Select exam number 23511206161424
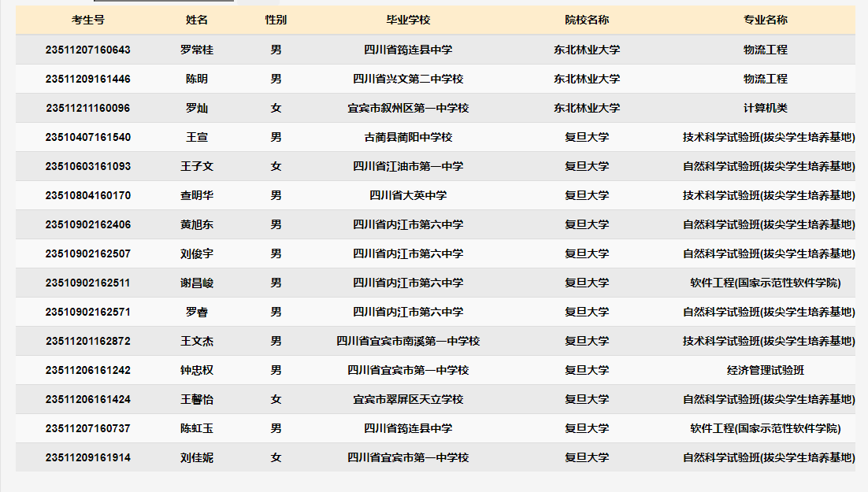This screenshot has height=492, width=868. coord(88,399)
